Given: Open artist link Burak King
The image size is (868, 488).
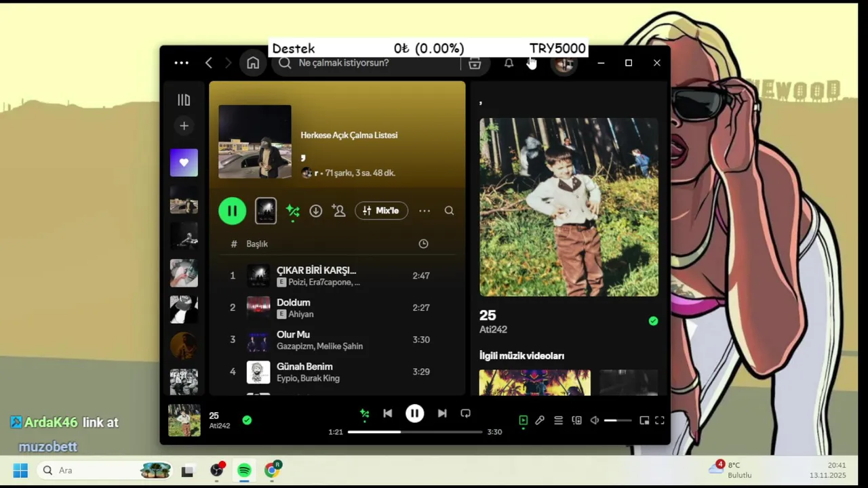Looking at the screenshot, I should point(320,378).
